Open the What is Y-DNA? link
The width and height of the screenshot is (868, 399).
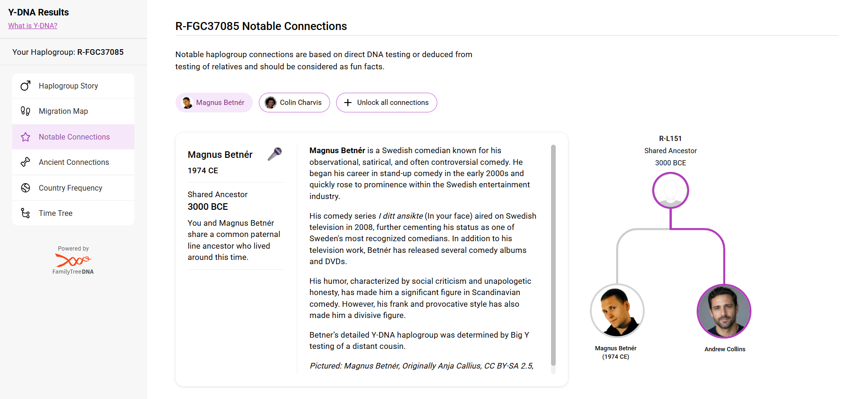[x=33, y=26]
